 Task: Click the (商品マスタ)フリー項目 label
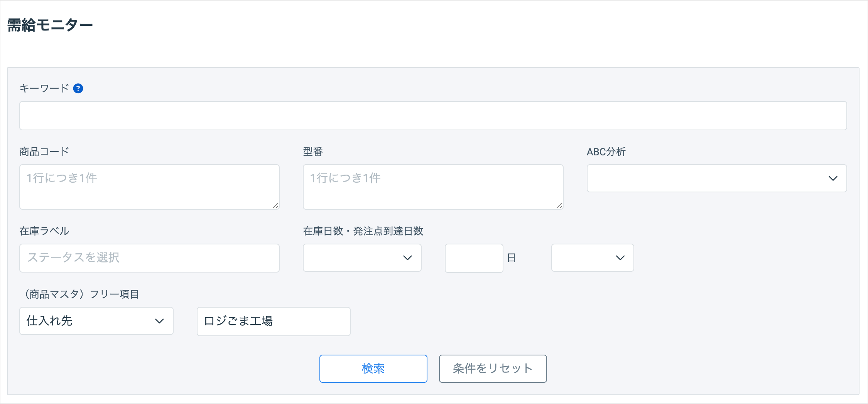(x=80, y=295)
